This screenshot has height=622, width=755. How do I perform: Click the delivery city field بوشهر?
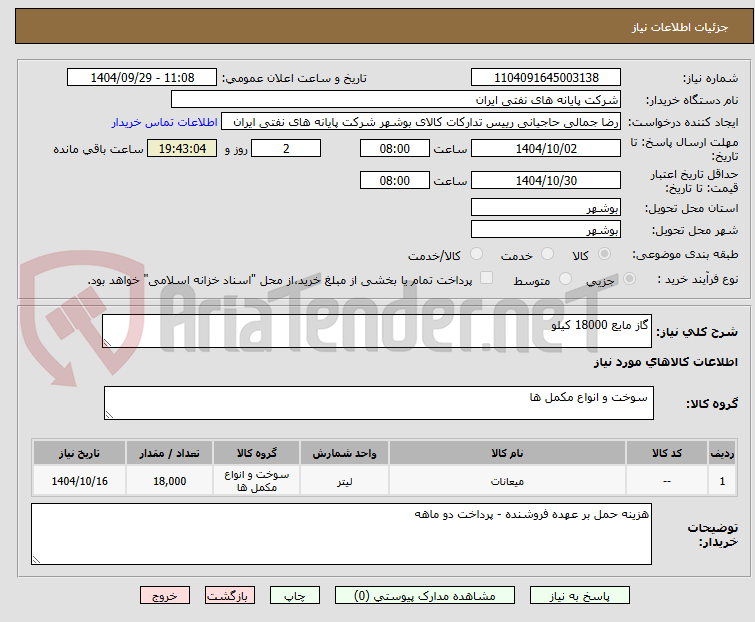(546, 230)
